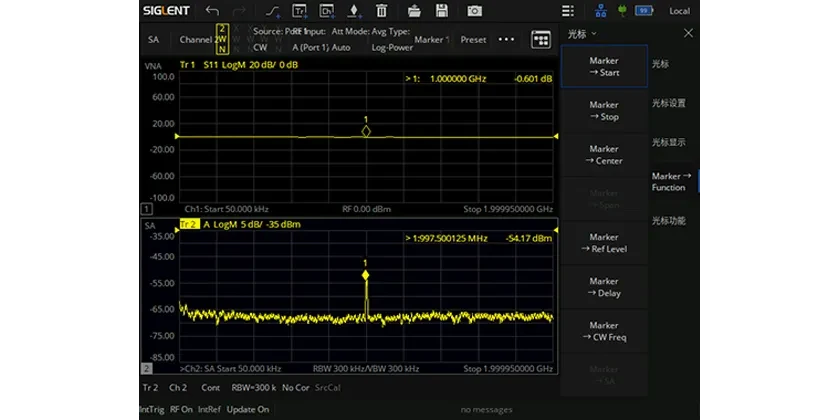The height and width of the screenshot is (420, 840).
Task: Click Marker → Stop button
Action: (604, 110)
